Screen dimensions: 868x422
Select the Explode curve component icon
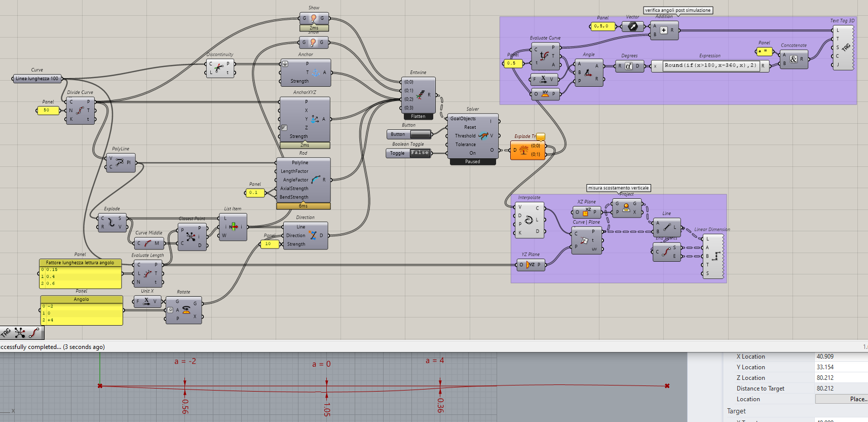point(111,222)
